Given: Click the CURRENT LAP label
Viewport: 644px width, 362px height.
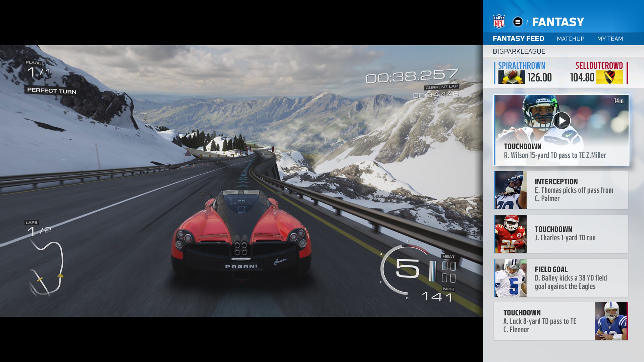Looking at the screenshot, I should point(441,87).
